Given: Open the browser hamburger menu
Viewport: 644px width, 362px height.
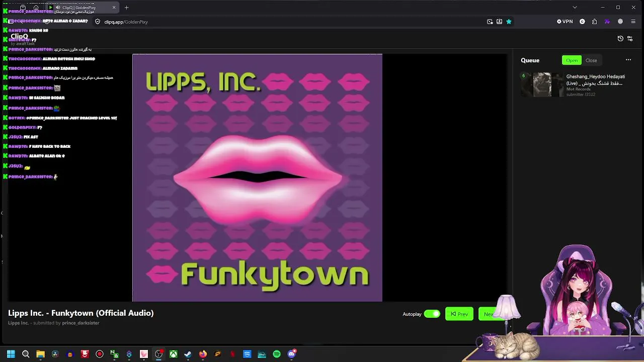Looking at the screenshot, I should point(633,22).
